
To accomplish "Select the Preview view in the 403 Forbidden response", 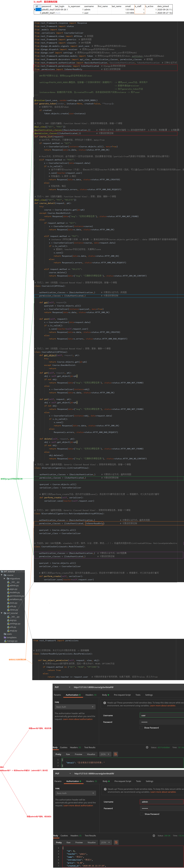I will click(x=78, y=754).
